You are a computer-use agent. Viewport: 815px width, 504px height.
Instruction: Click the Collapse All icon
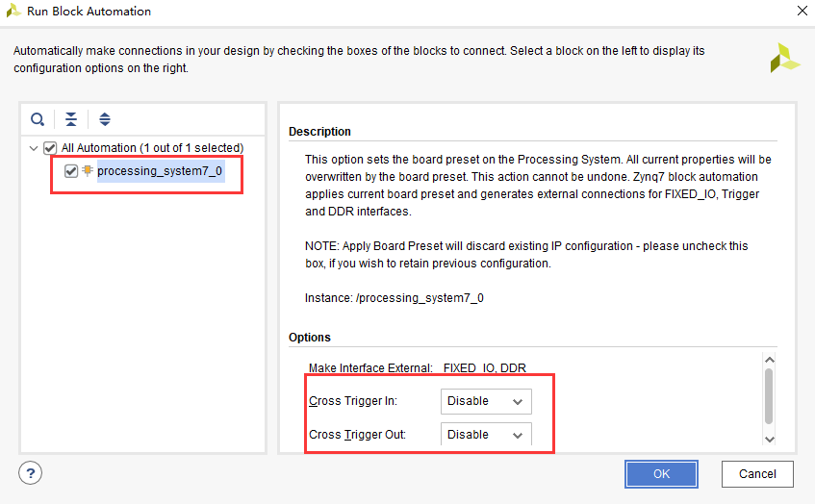71,119
